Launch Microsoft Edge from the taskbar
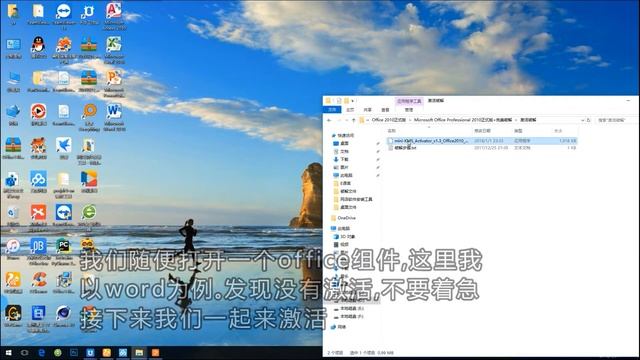The image size is (640, 360). click(x=41, y=353)
